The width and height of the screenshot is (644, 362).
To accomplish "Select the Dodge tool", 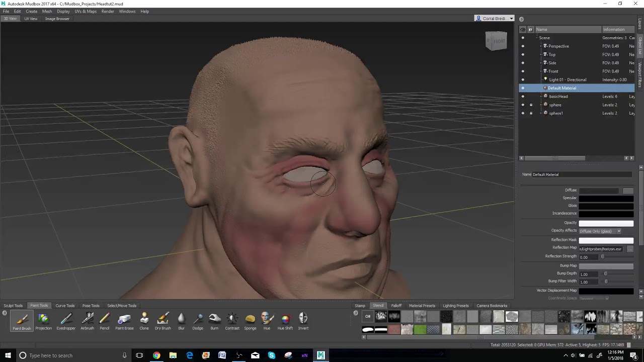I will click(198, 321).
